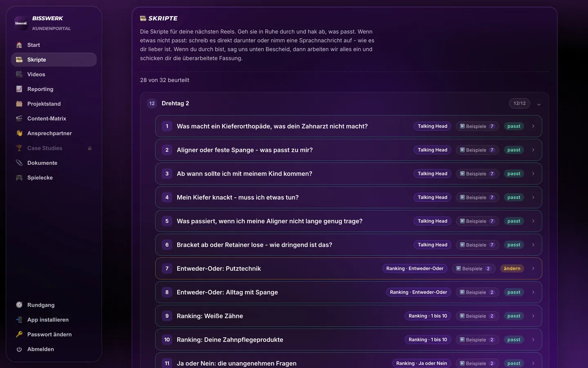
Task: Click the gamepad icon beside Spielecke
Action: [19, 177]
